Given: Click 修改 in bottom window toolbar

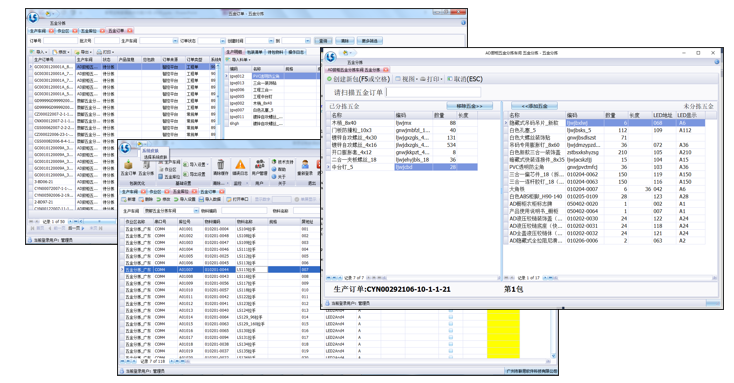Looking at the screenshot, I should coord(164,199).
